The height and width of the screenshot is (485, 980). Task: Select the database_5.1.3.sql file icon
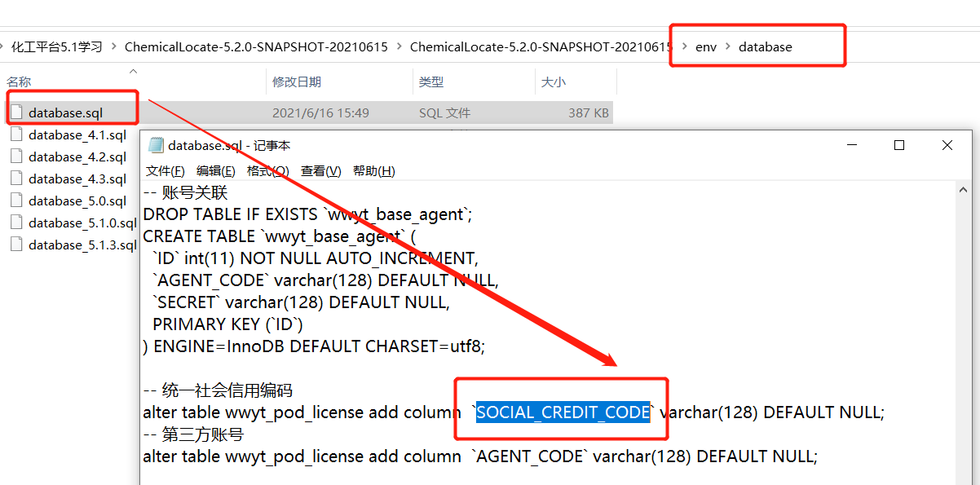click(x=16, y=245)
